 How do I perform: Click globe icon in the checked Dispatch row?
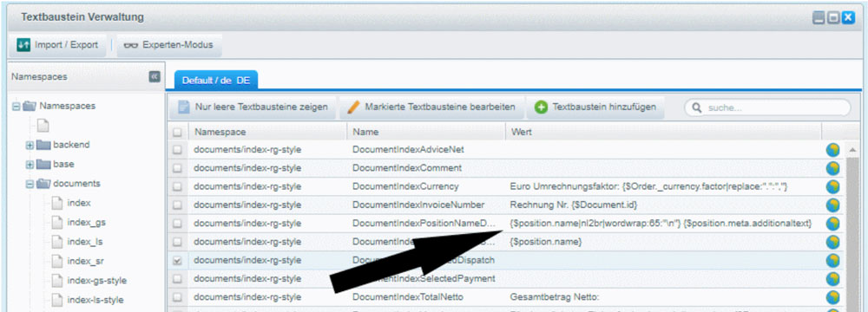[832, 261]
